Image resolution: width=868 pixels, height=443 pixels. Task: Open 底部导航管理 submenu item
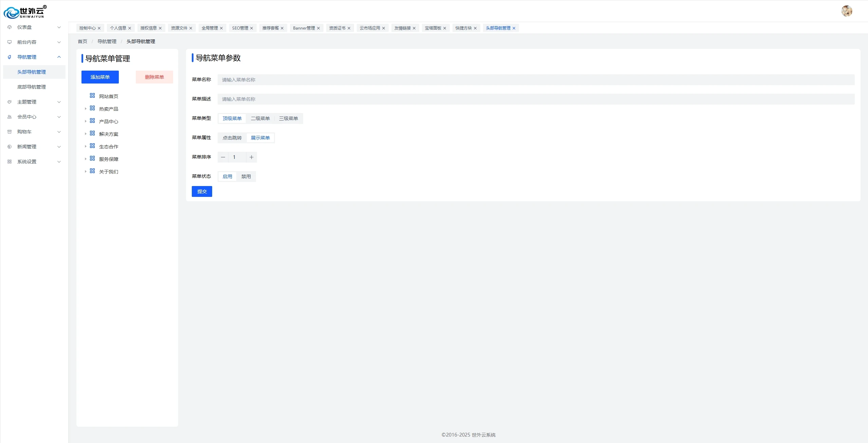coord(32,87)
